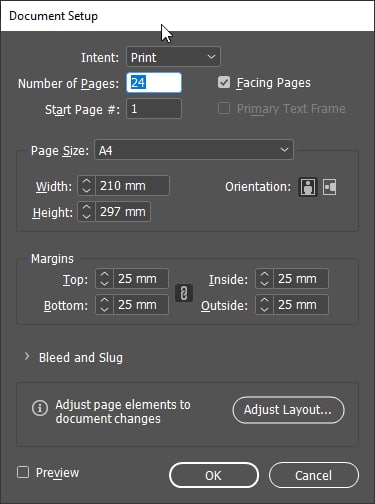
Task: Uncheck the Facing Pages checkbox
Action: pos(224,82)
